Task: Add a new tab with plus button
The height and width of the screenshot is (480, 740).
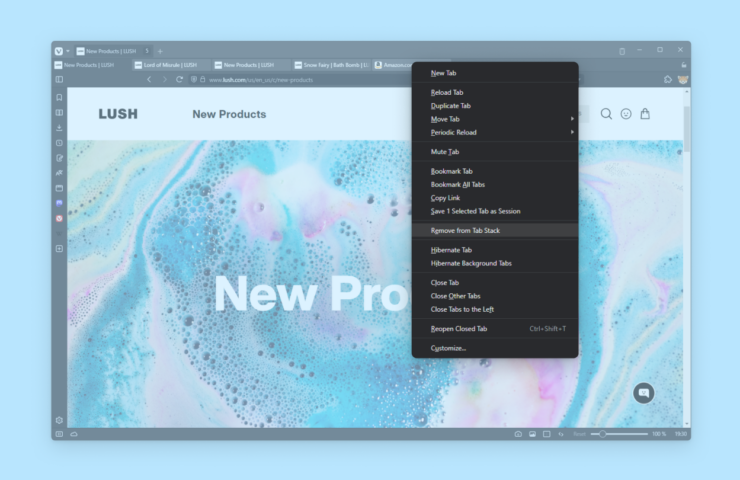Action: tap(160, 51)
